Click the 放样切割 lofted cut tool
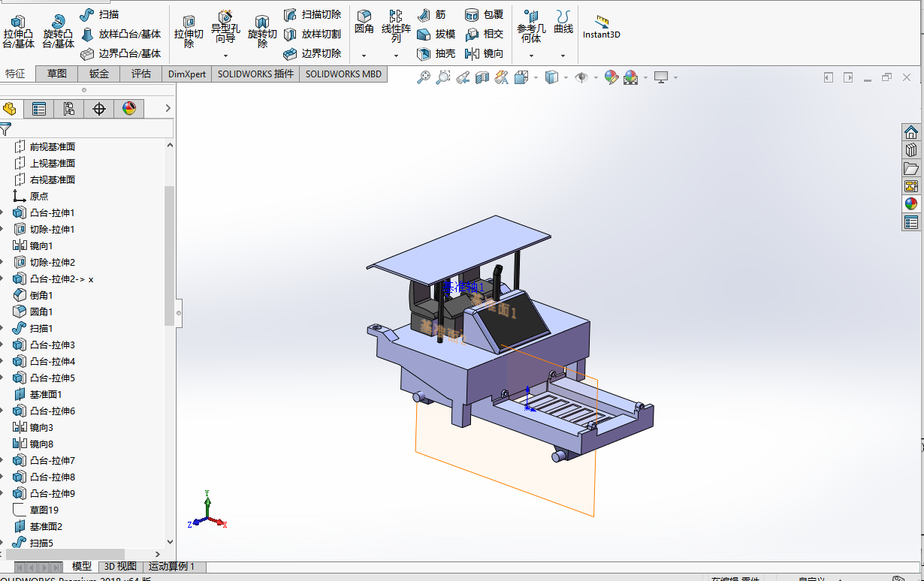924x581 pixels. tap(312, 34)
